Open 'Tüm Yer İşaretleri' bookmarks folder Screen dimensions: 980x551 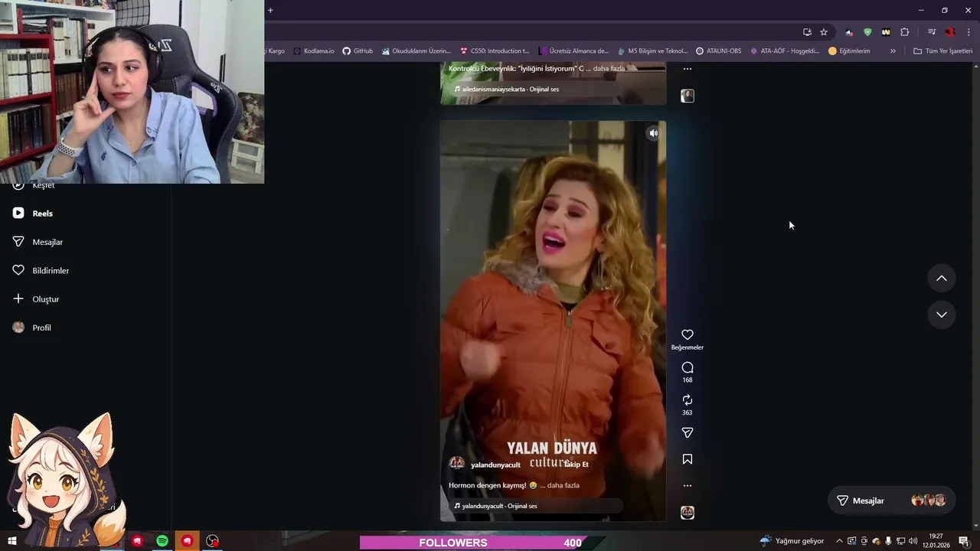tap(943, 51)
